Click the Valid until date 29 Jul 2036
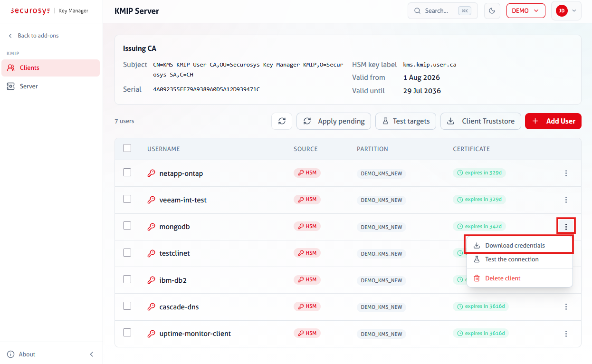This screenshot has height=364, width=592. tap(422, 91)
